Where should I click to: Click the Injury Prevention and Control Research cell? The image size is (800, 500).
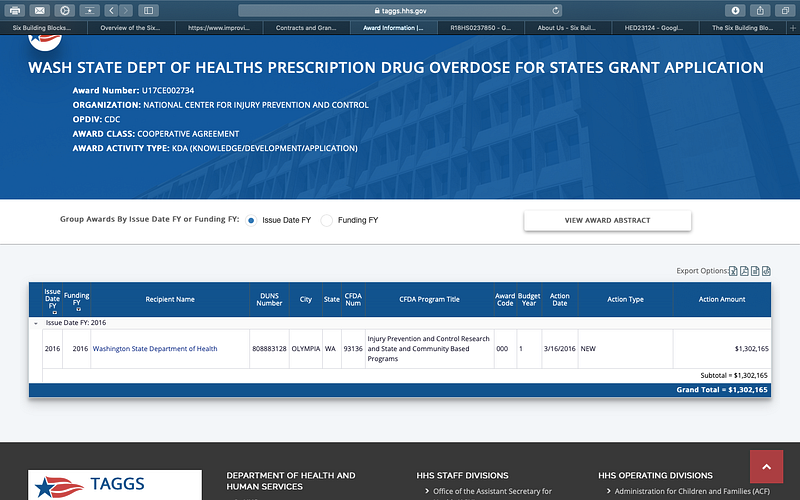click(430, 349)
